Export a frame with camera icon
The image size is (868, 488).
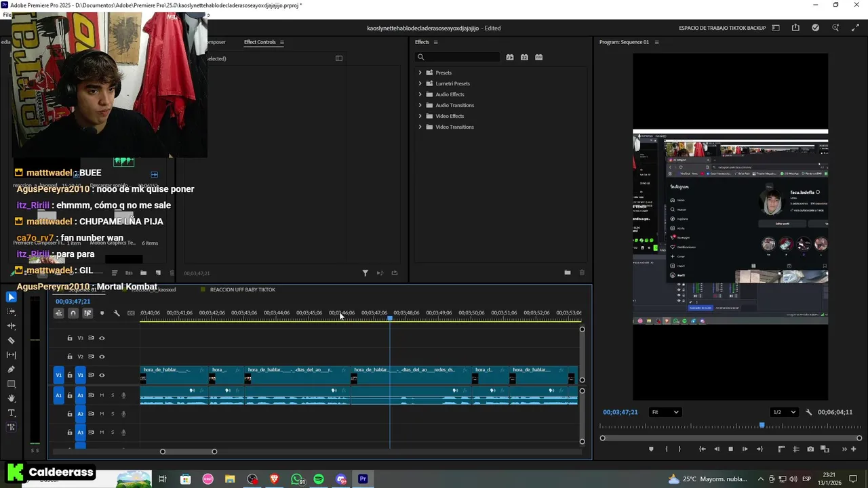[x=810, y=449]
